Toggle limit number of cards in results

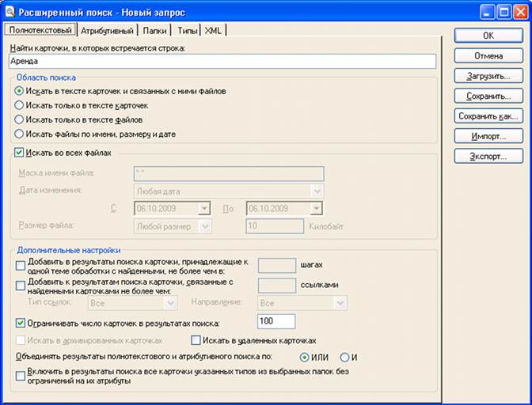[21, 323]
